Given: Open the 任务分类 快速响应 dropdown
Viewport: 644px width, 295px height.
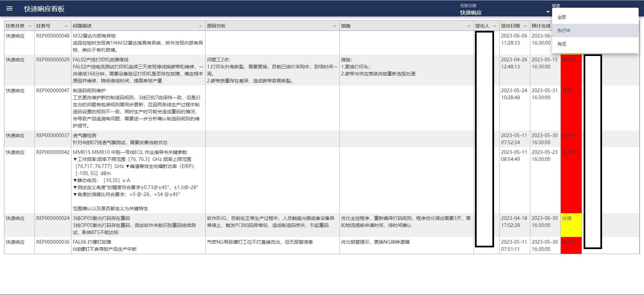Looking at the screenshot, I should pyautogui.click(x=504, y=12).
